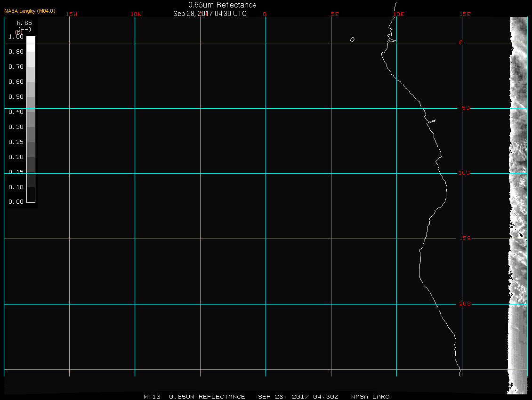
Task: Click the red 0 longitude label
Action: [x=265, y=14]
